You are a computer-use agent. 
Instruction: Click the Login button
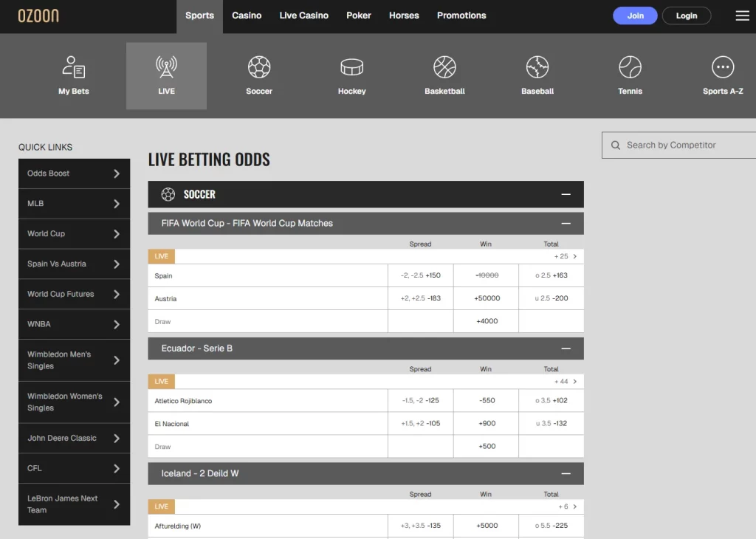coord(687,16)
